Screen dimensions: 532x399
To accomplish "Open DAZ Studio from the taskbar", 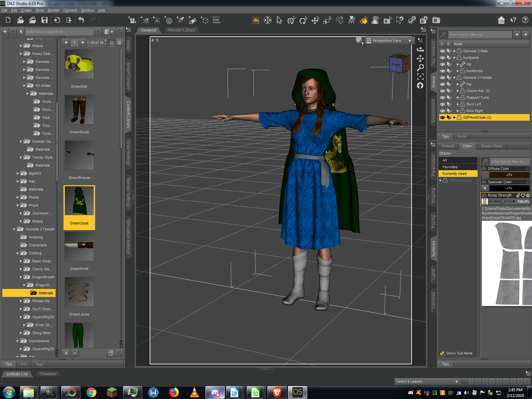I will pyautogui.click(x=298, y=392).
